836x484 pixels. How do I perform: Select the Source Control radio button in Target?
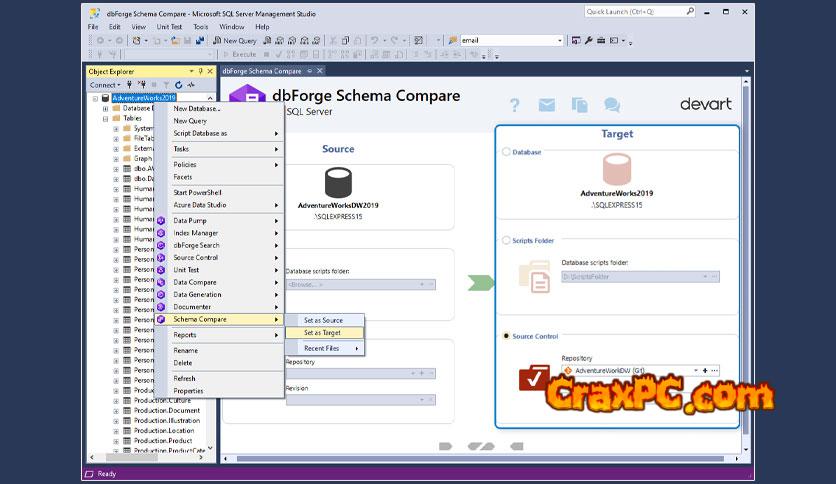506,337
